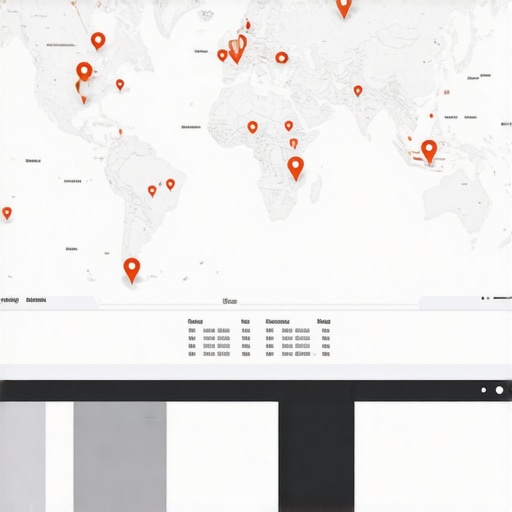Select the pin over Sudan
This screenshot has width=512, height=512.
click(289, 126)
